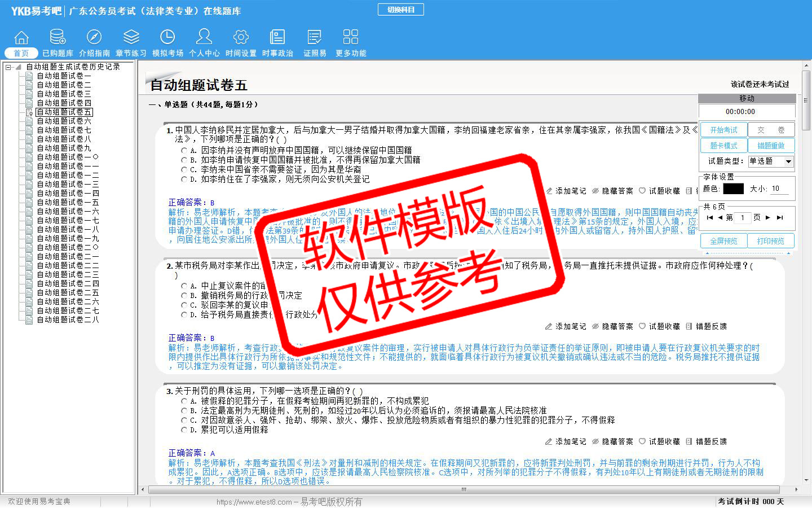Open 时间设置 gear icon

coord(241,38)
